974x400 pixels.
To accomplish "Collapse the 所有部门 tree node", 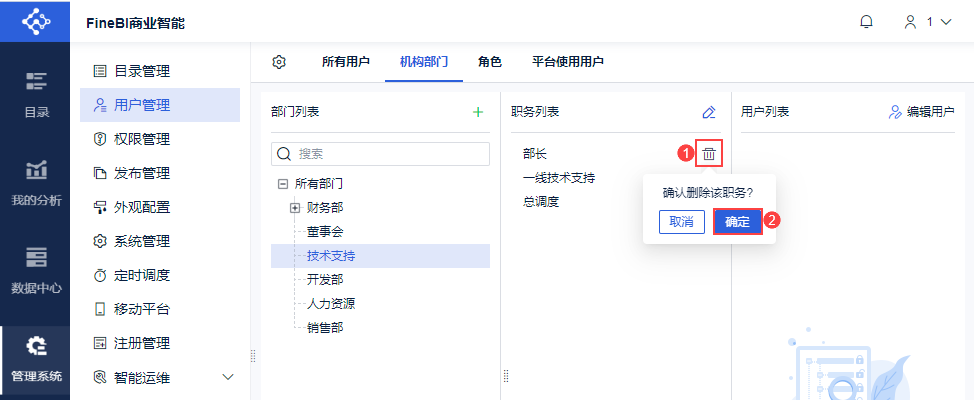I will pos(283,184).
